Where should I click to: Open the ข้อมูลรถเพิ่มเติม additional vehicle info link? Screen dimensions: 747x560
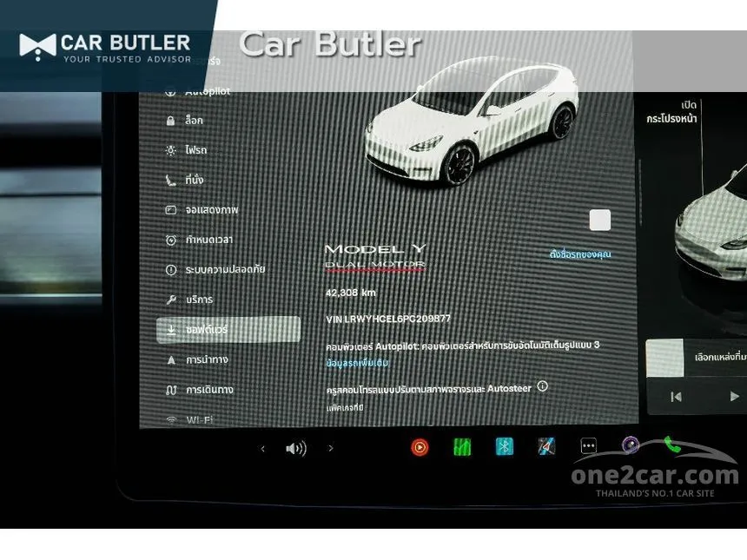click(x=357, y=363)
